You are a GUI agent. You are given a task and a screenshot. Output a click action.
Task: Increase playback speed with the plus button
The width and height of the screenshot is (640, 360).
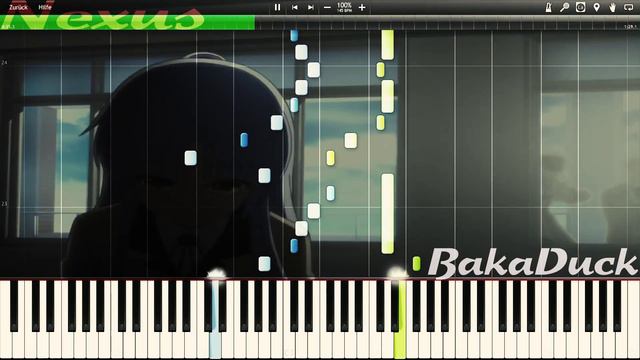tap(362, 7)
